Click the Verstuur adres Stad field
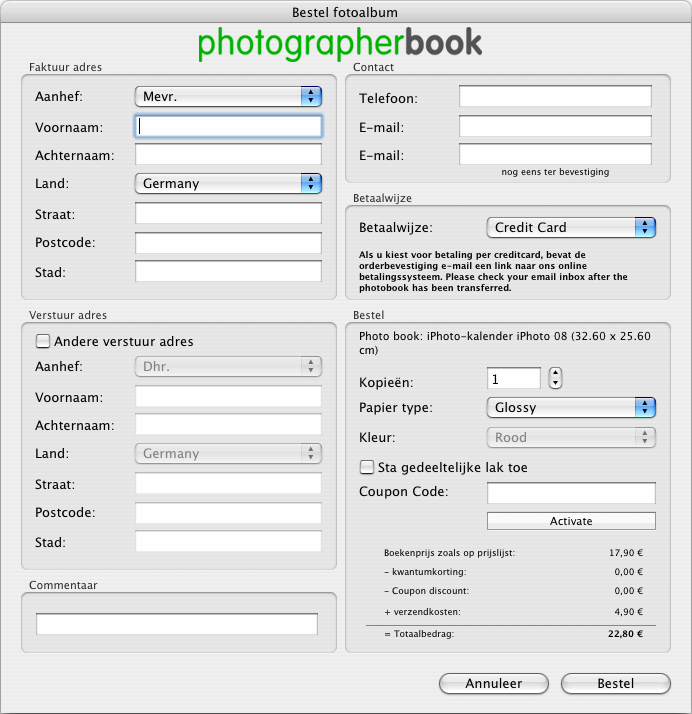The width and height of the screenshot is (692, 714). (x=228, y=542)
